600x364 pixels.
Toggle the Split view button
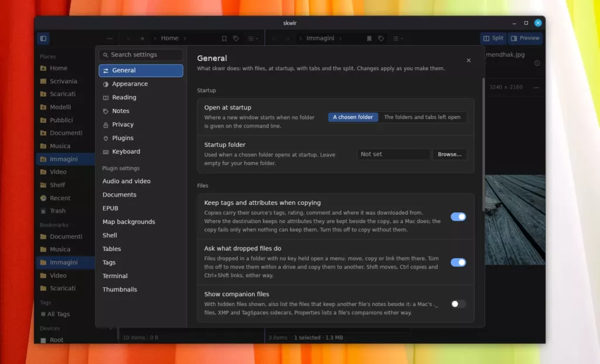click(493, 38)
